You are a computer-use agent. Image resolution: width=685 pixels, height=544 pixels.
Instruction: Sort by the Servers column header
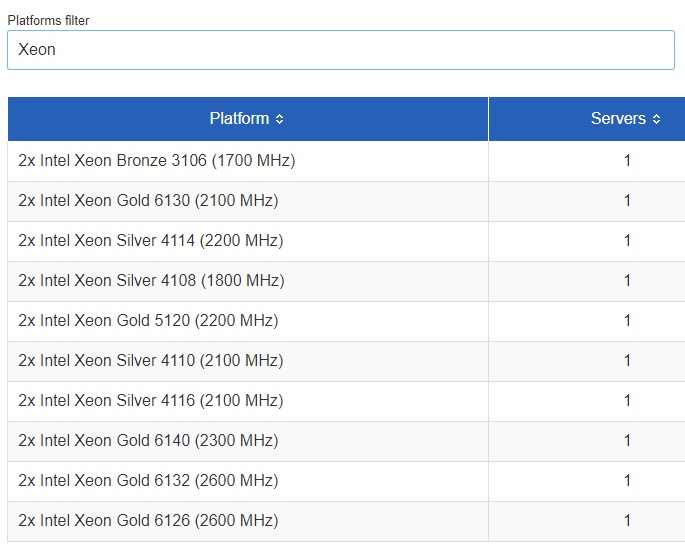coord(618,119)
